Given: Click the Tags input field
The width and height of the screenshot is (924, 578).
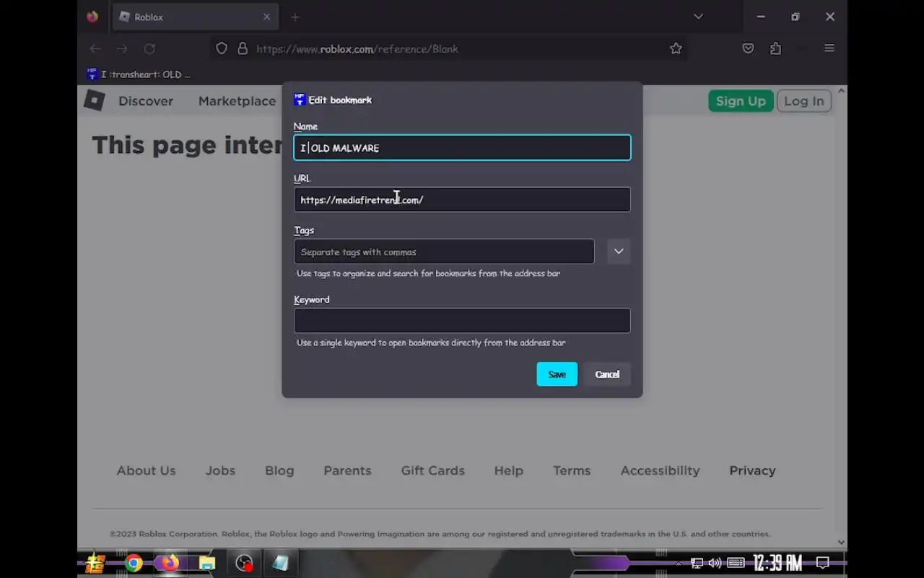Looking at the screenshot, I should 444,251.
